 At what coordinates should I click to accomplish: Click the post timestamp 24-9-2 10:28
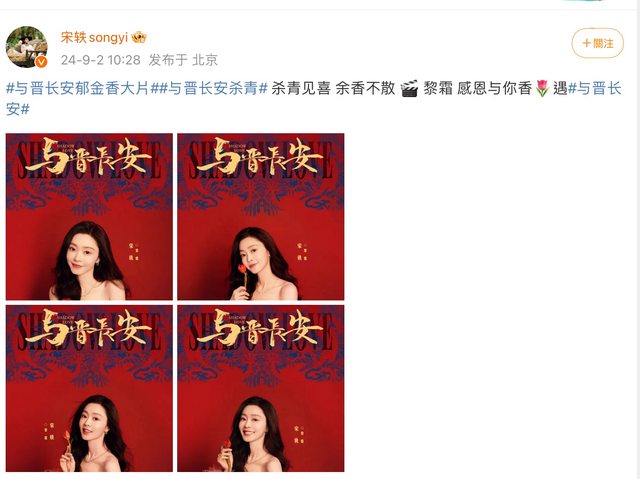pyautogui.click(x=100, y=60)
